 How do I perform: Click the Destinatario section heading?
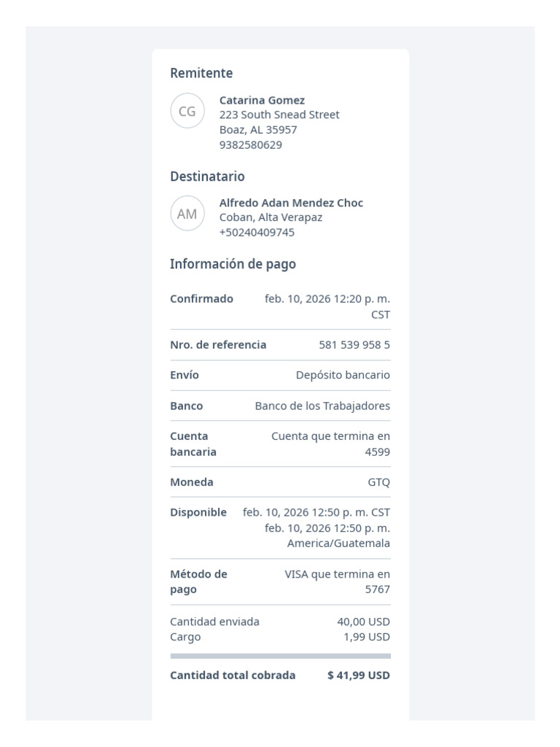click(207, 177)
